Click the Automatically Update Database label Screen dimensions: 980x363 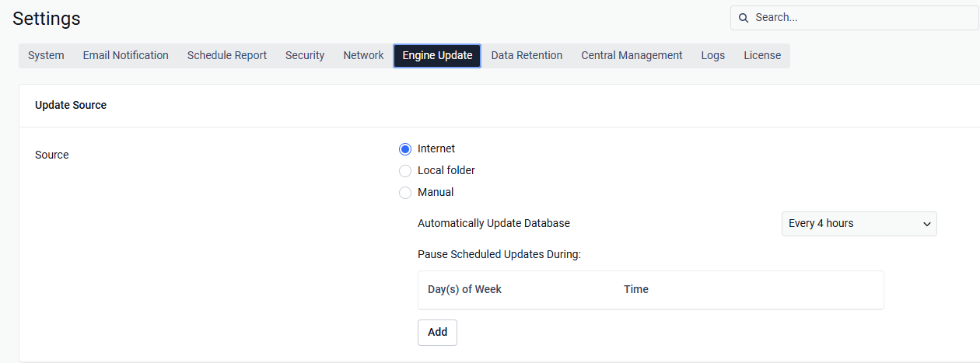click(494, 223)
